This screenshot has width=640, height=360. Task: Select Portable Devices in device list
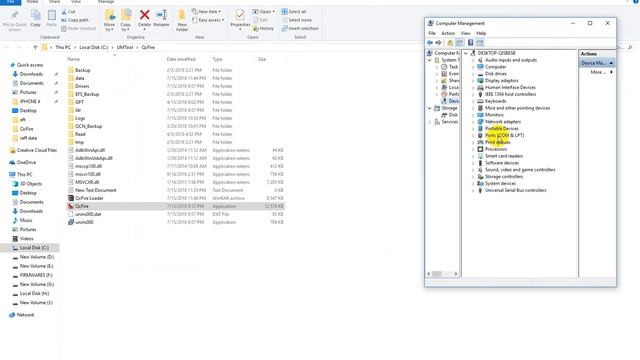[502, 129]
